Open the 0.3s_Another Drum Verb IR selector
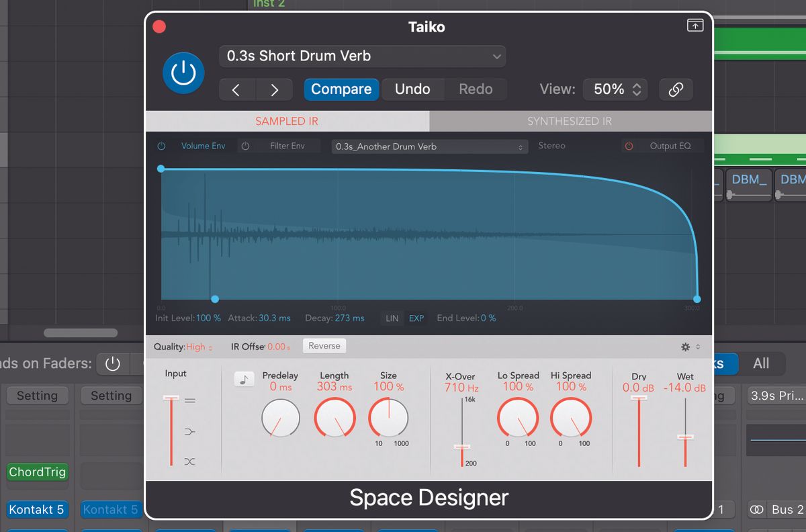806x532 pixels. [x=429, y=146]
